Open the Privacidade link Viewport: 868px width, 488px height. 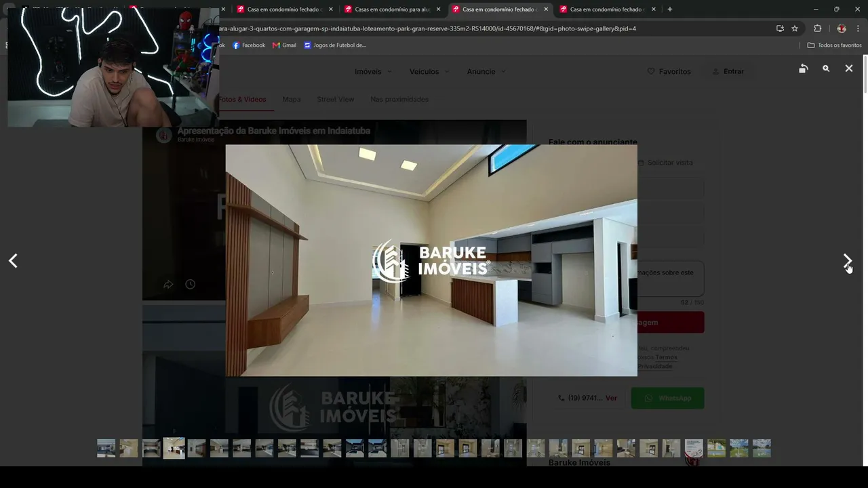point(654,366)
